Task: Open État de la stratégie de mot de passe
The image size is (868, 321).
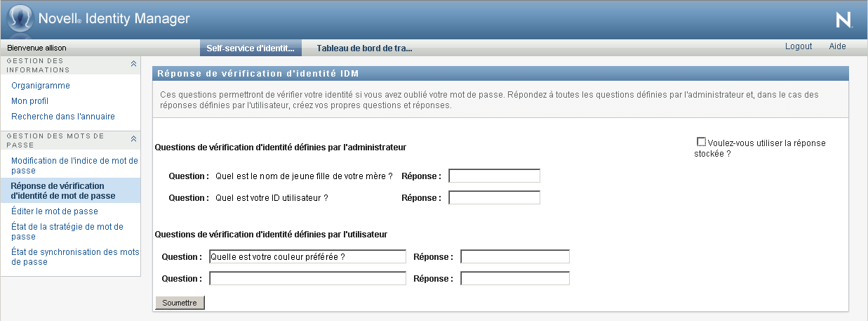Action: point(67,231)
